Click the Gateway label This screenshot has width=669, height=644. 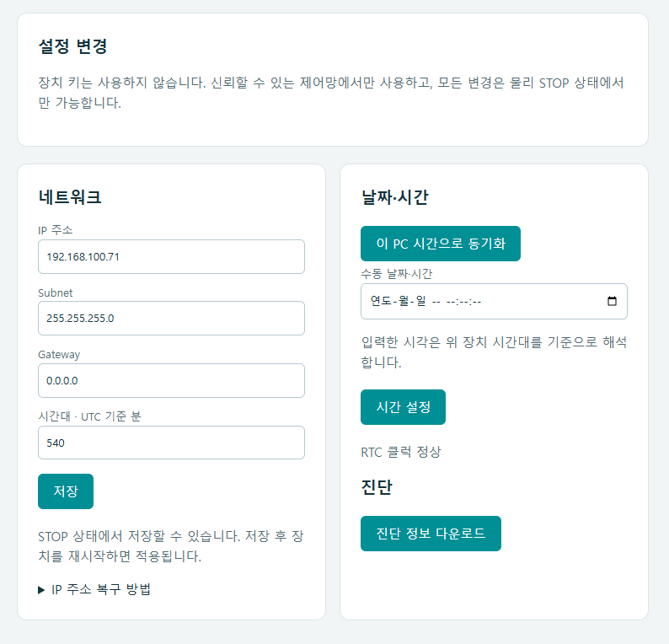pyautogui.click(x=59, y=355)
